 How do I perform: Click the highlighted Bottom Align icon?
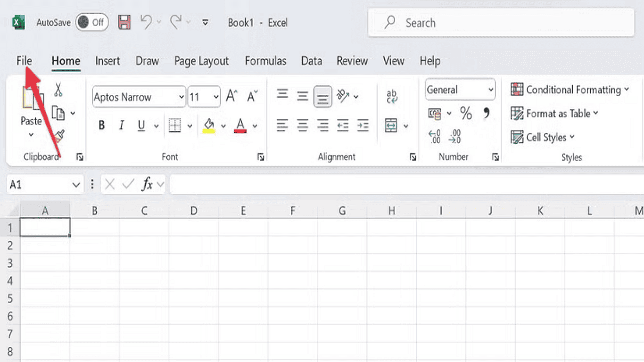(323, 97)
